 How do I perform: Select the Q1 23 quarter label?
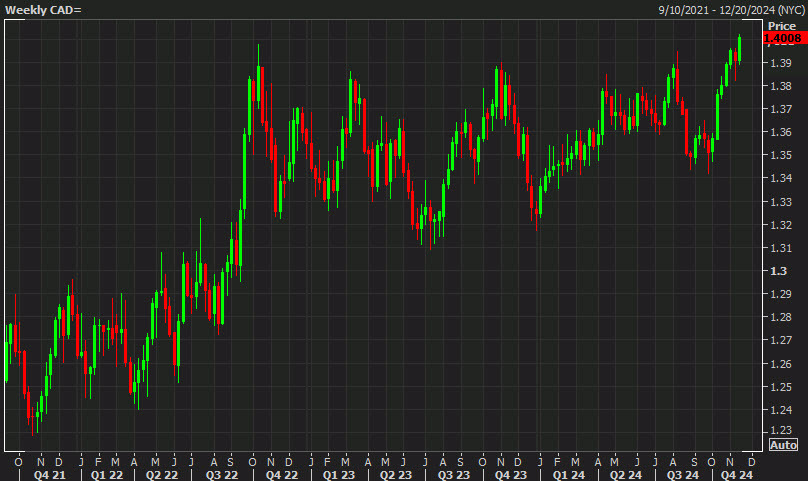[339, 474]
